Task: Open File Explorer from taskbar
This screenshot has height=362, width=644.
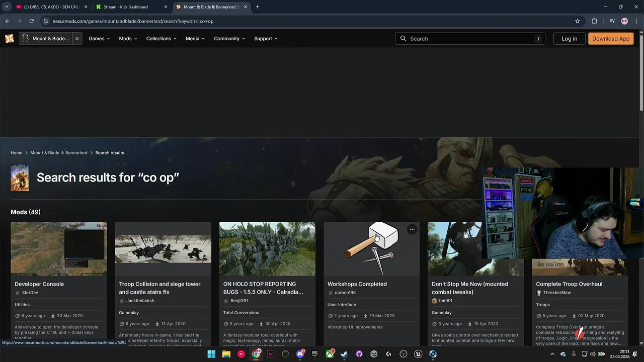Action: tap(226, 354)
